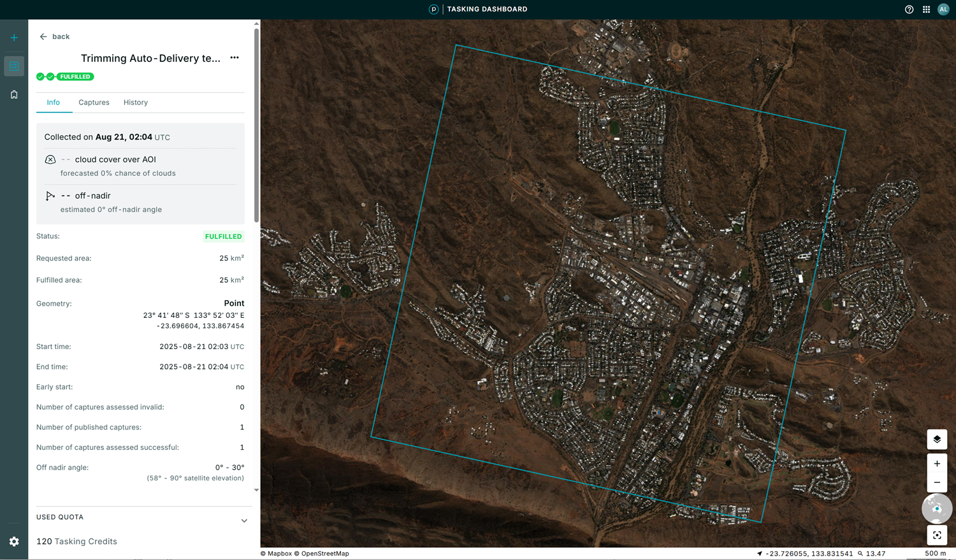Open the three-dot order options menu

click(235, 58)
